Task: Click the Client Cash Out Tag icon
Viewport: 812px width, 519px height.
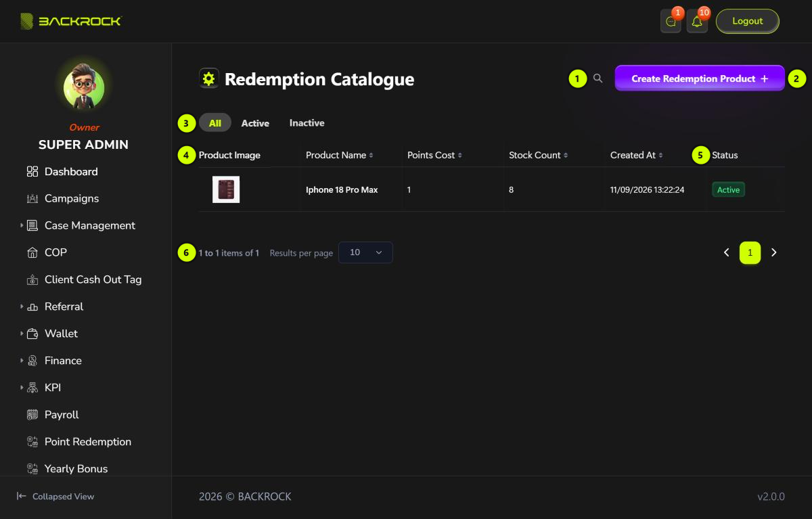Action: point(32,279)
